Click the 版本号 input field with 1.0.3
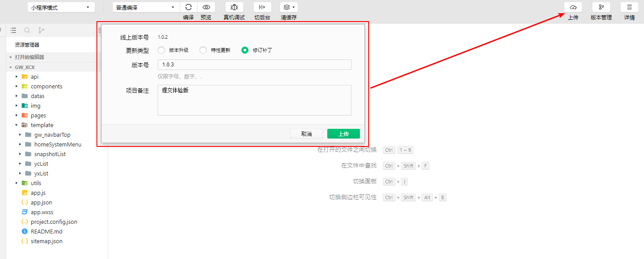The height and width of the screenshot is (259, 644). click(x=255, y=65)
